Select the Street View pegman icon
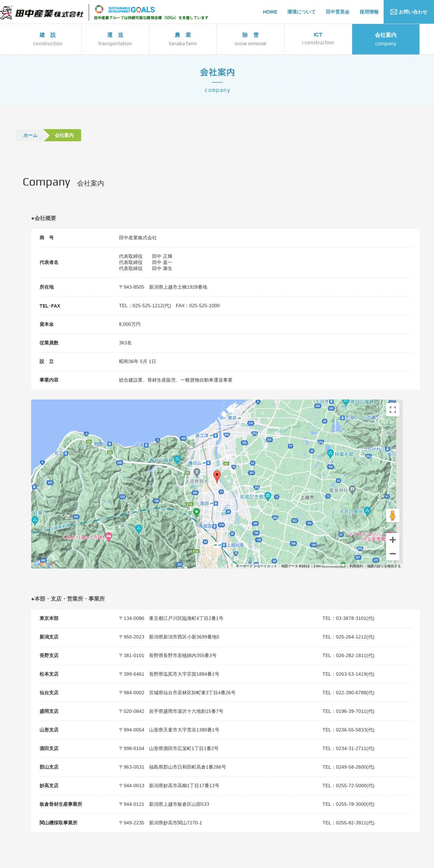 tap(392, 515)
